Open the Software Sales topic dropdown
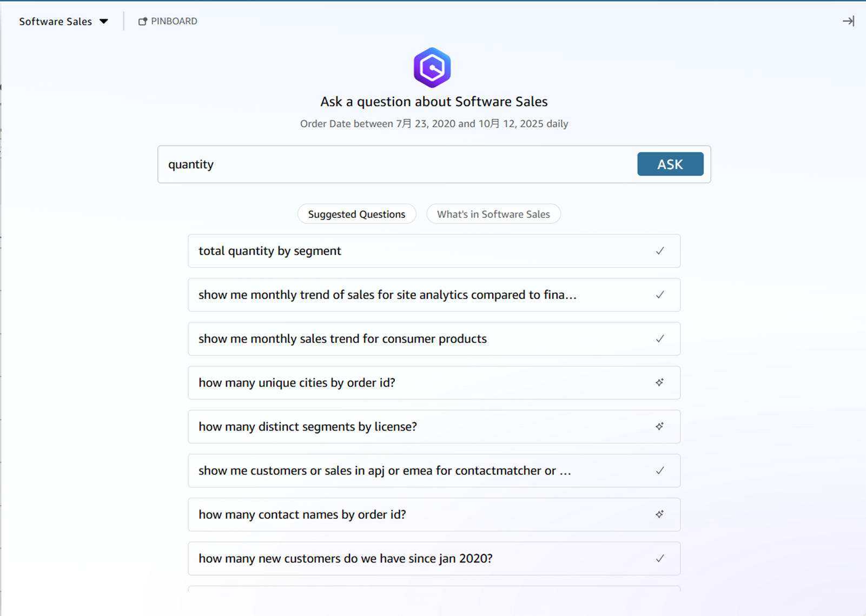Screen dimensions: 866x616 [63, 22]
